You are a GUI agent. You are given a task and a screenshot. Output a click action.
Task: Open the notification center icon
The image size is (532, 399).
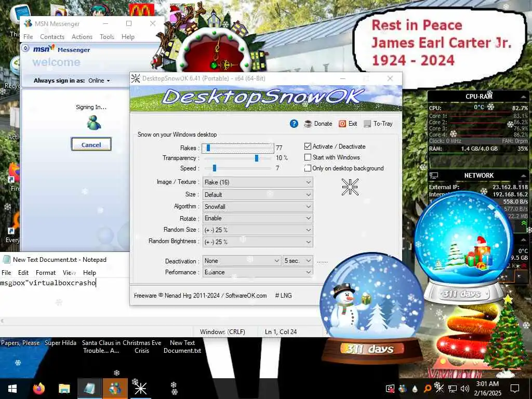(515, 389)
